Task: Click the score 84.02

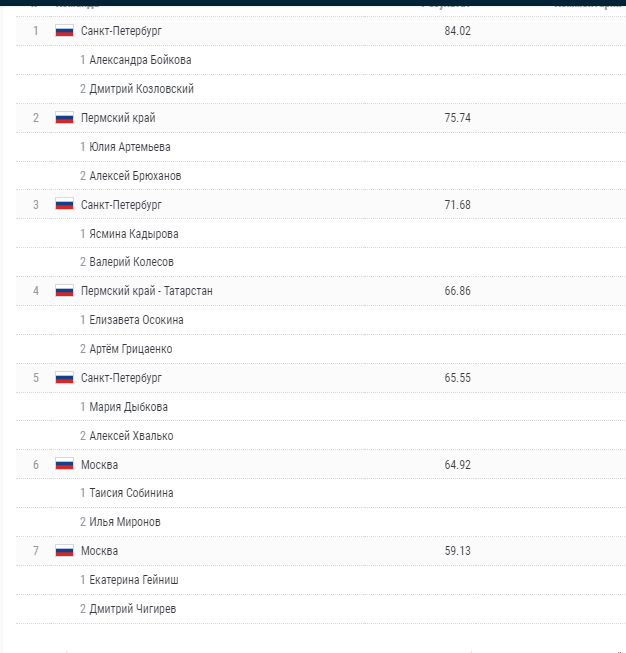Action: click(x=457, y=31)
